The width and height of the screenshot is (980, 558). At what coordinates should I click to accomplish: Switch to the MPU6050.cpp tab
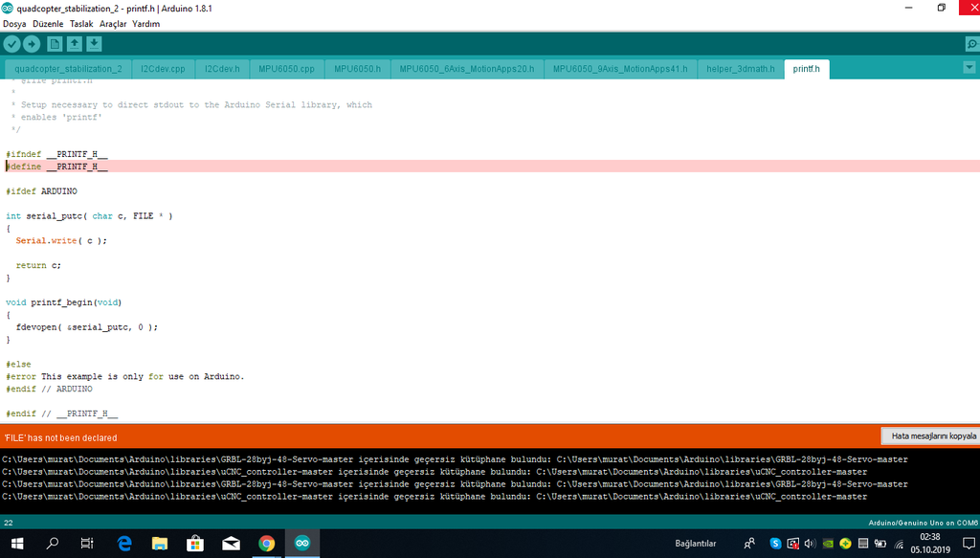[287, 69]
